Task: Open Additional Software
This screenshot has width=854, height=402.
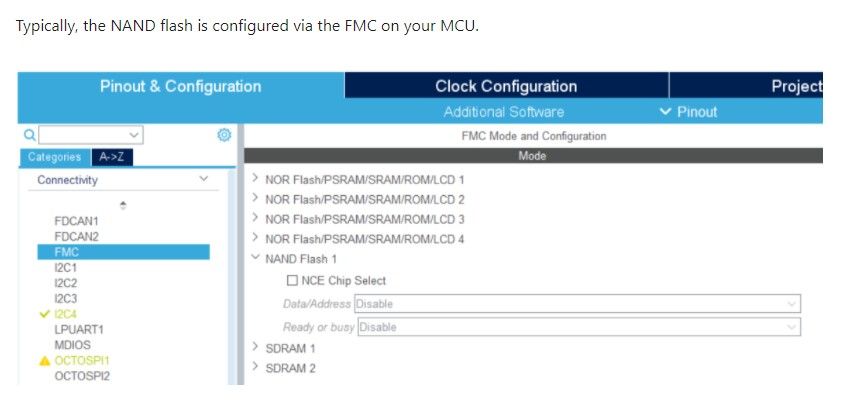Action: tap(504, 112)
